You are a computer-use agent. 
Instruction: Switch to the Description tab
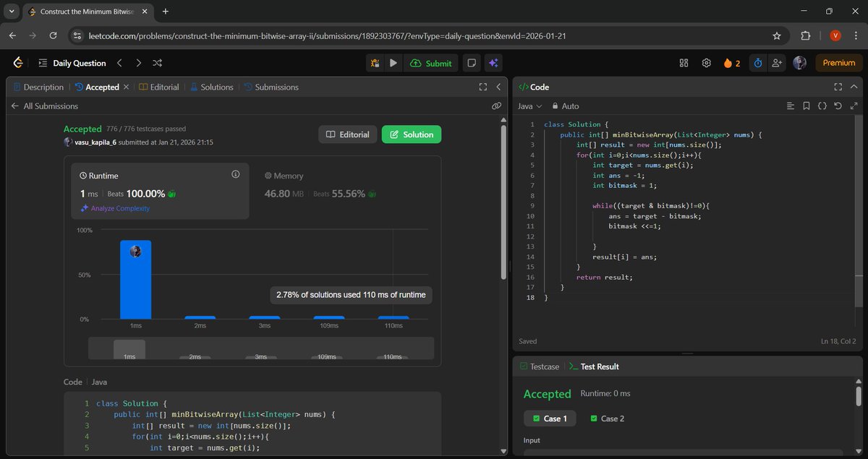[x=38, y=87]
